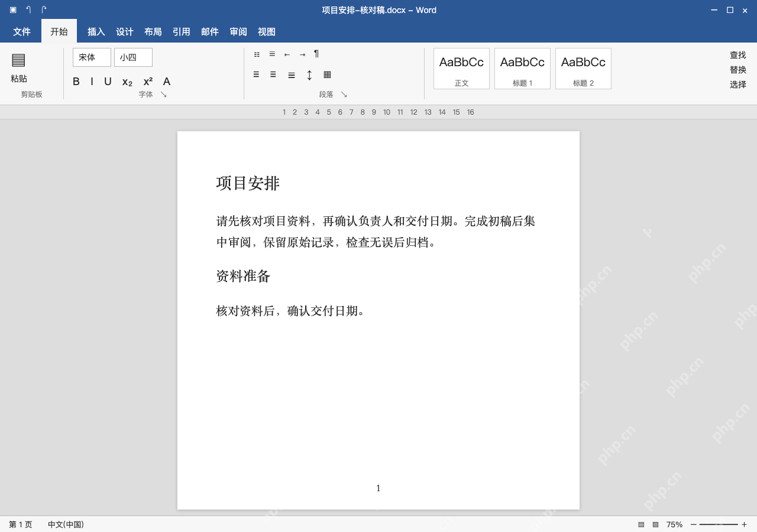Open the font size box 小四
This screenshot has height=532, width=757.
coord(133,57)
